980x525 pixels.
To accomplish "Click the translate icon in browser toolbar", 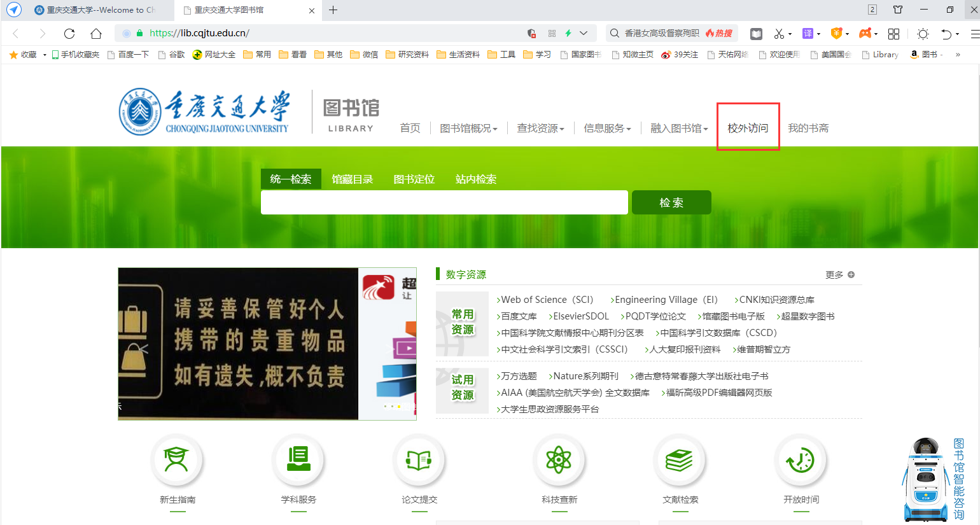I will [x=808, y=34].
